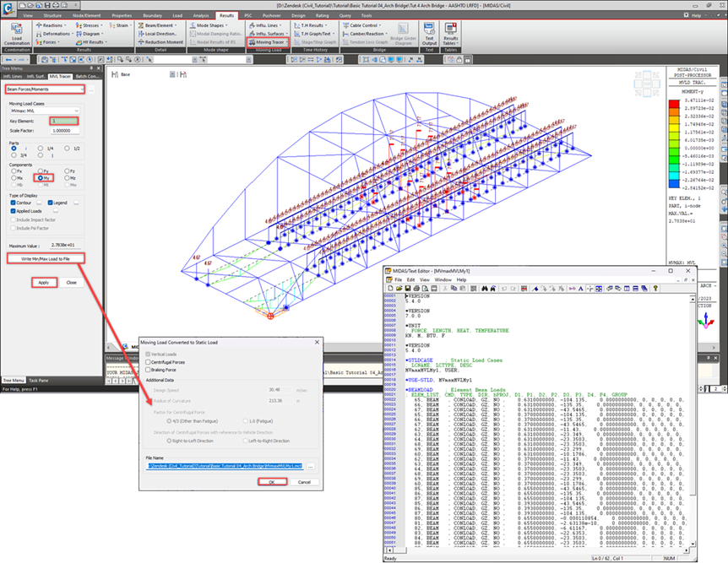Click the Reduction Moment ribbon icon
728x563 pixels.
click(x=141, y=42)
